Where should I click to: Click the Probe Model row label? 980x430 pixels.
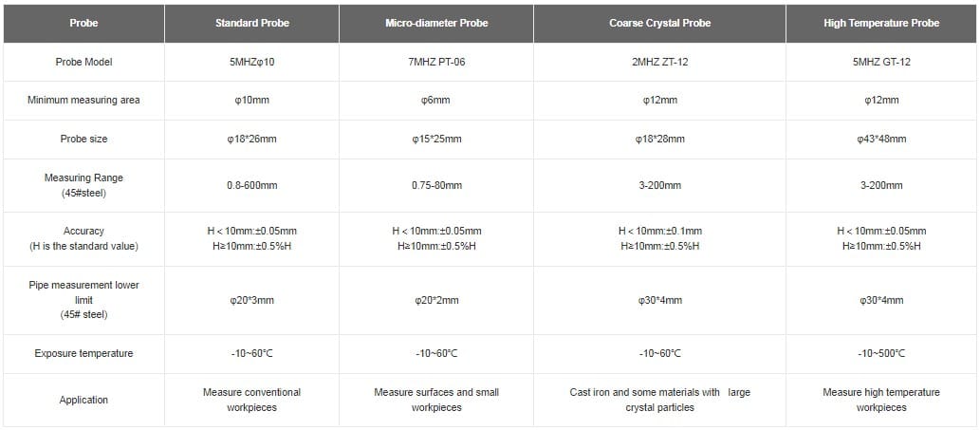tap(83, 62)
